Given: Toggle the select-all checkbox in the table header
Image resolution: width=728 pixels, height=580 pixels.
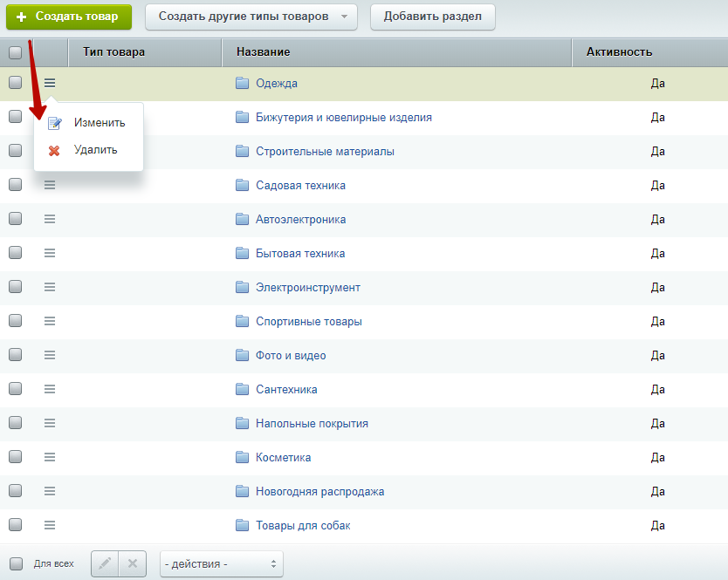Looking at the screenshot, I should (x=16, y=52).
